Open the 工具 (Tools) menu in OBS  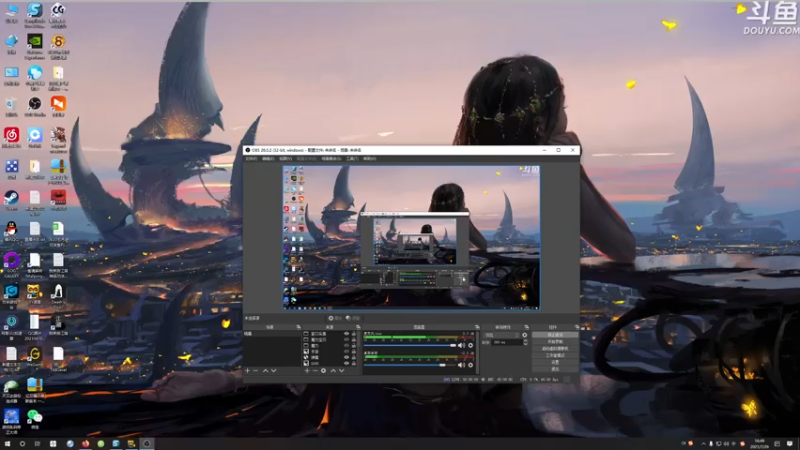coord(353,159)
